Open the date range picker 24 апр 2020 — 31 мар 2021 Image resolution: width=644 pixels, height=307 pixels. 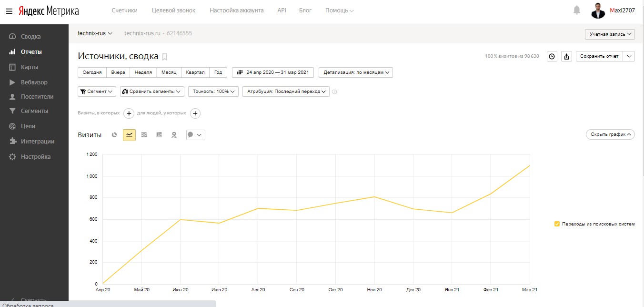(x=273, y=72)
